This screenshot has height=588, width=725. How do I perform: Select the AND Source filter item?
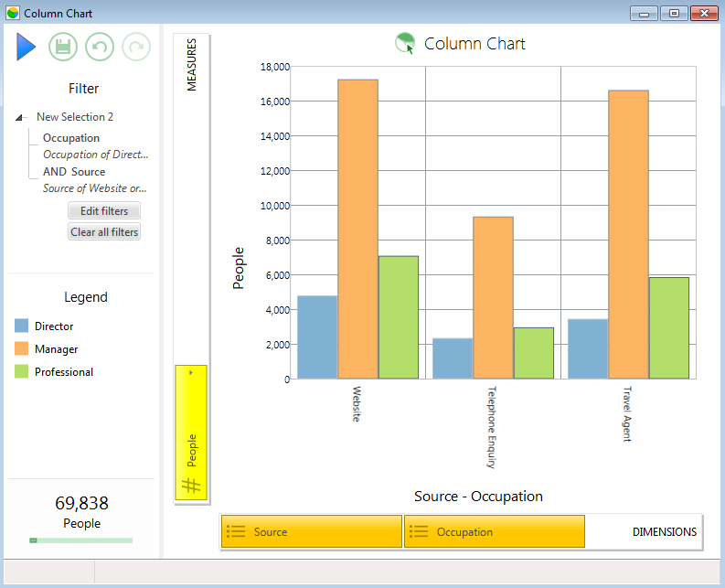pyautogui.click(x=74, y=172)
